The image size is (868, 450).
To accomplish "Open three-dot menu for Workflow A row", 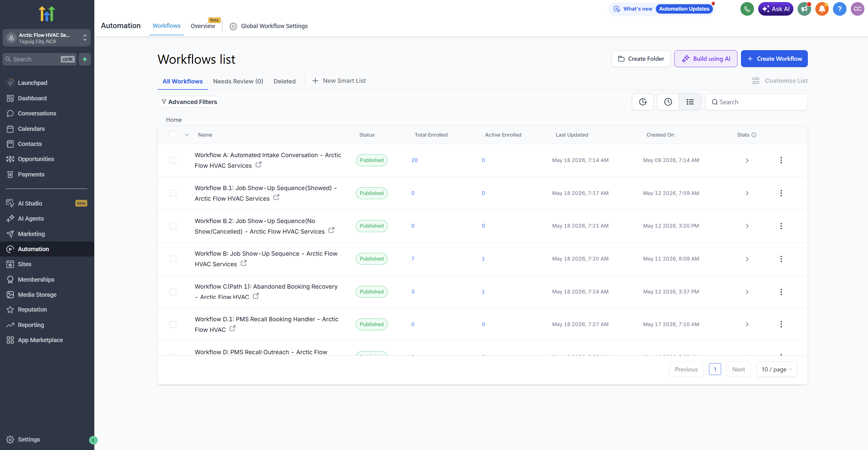I will (x=781, y=160).
